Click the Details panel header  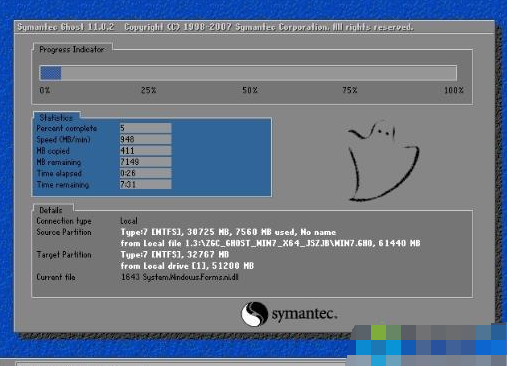[51, 210]
